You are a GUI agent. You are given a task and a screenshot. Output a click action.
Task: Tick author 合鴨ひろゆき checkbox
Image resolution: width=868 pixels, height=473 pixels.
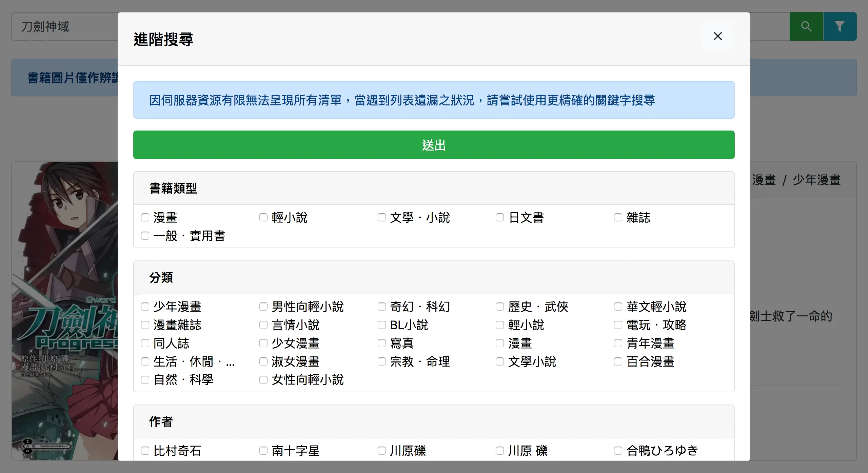coord(618,451)
